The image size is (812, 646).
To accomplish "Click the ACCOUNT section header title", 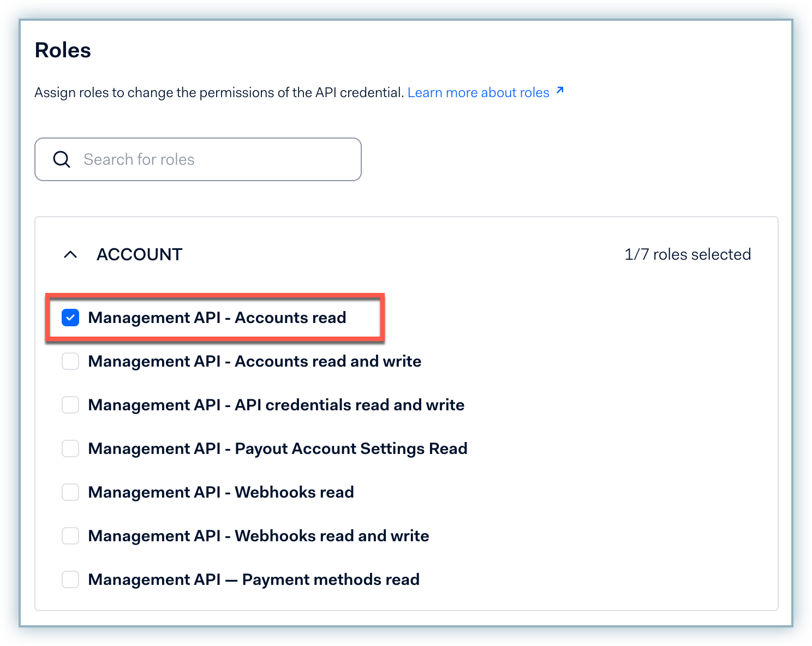I will (139, 255).
